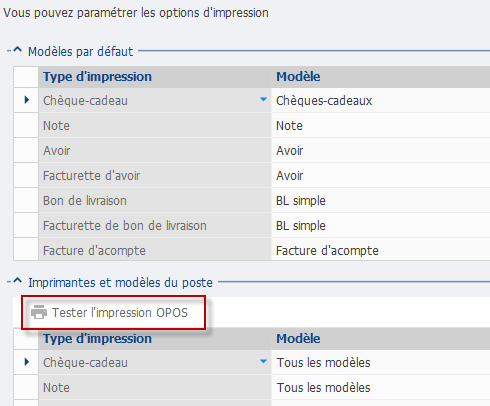Click row arrow beside lower Chèque-cadeau row
The height and width of the screenshot is (406, 490).
point(27,362)
